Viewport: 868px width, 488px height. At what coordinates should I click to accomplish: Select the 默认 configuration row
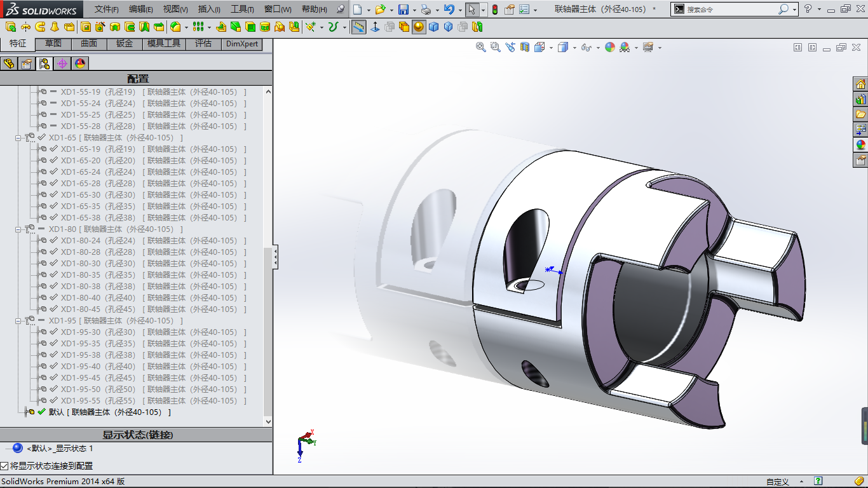[x=99, y=412]
